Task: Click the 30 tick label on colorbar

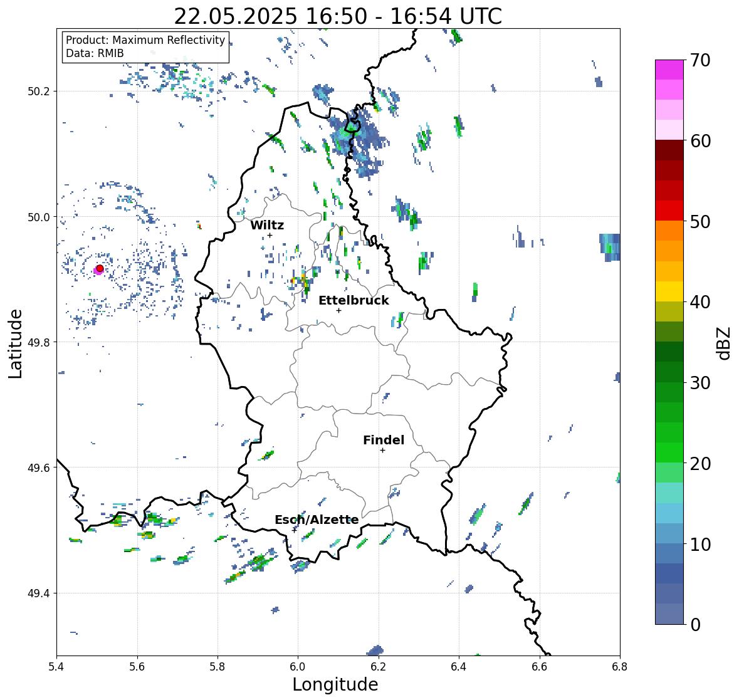Action: click(700, 383)
